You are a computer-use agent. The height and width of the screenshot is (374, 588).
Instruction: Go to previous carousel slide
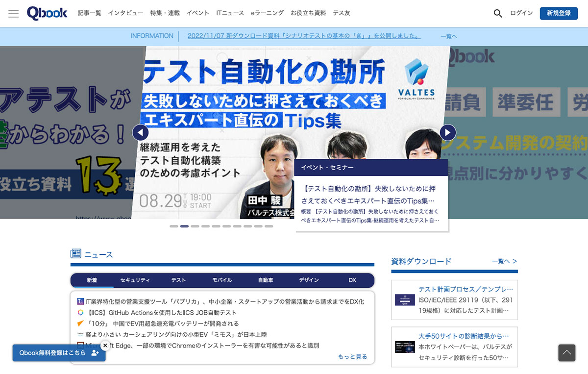(x=141, y=132)
